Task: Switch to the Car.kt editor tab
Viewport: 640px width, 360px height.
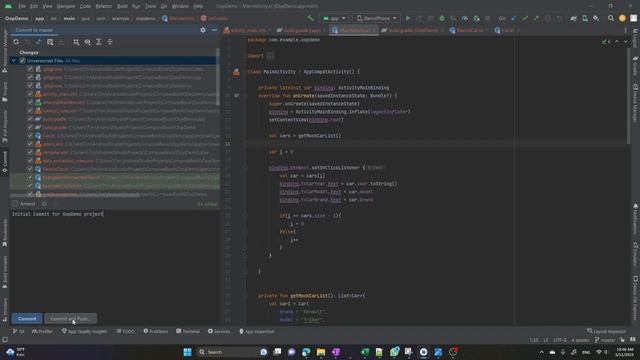Action: point(507,30)
